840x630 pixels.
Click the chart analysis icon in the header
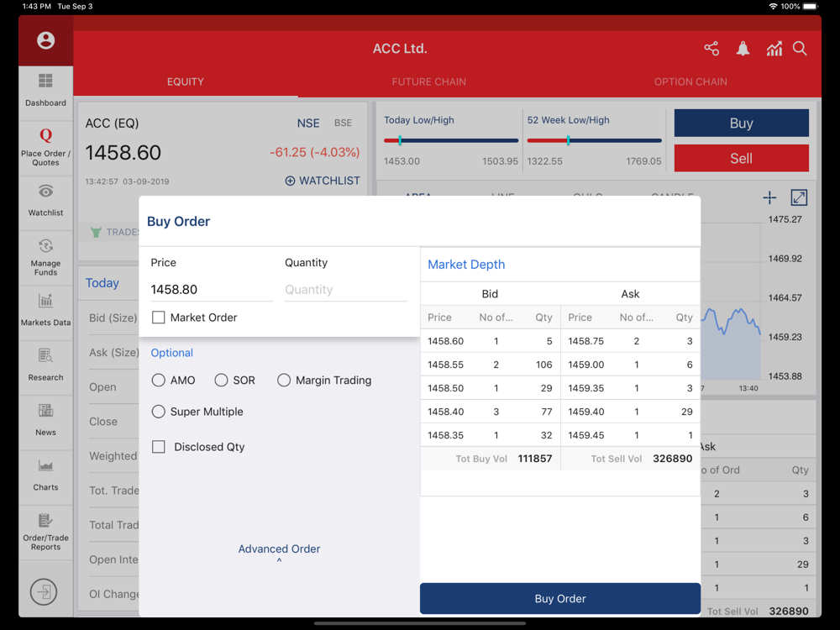(x=774, y=49)
